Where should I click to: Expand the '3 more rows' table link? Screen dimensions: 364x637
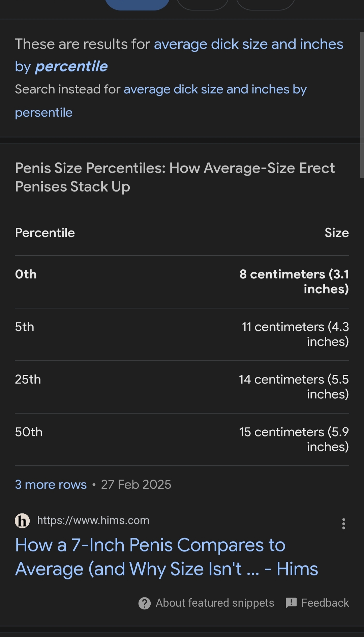51,485
